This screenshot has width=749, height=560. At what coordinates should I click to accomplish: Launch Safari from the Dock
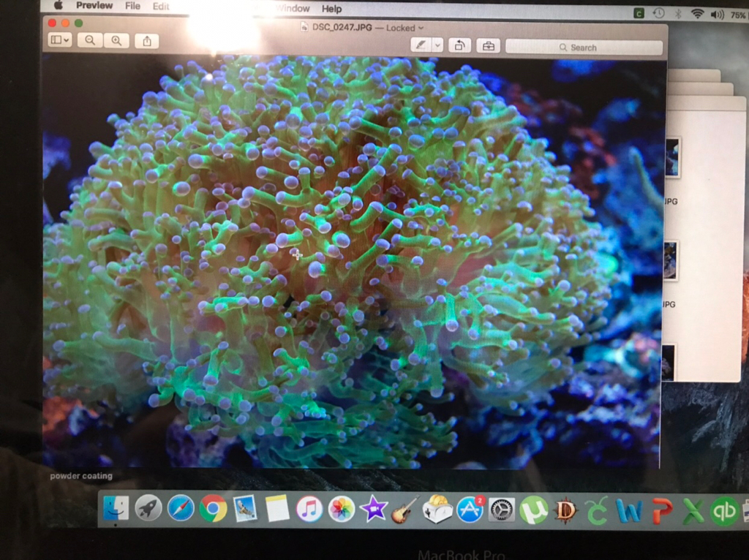click(x=180, y=508)
